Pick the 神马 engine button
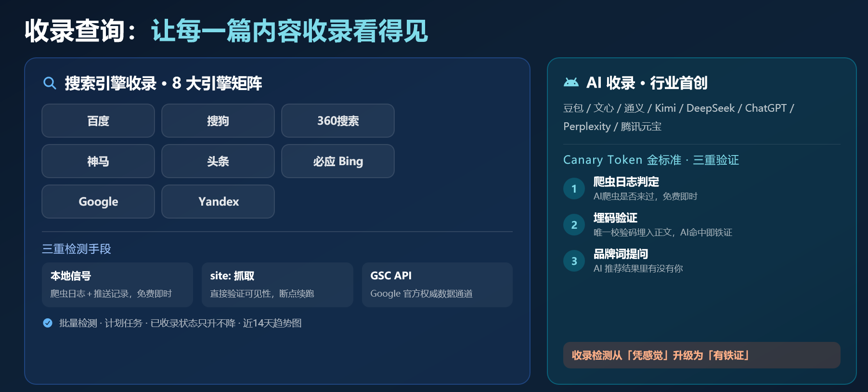Viewport: 868px width, 392px height. (x=98, y=161)
